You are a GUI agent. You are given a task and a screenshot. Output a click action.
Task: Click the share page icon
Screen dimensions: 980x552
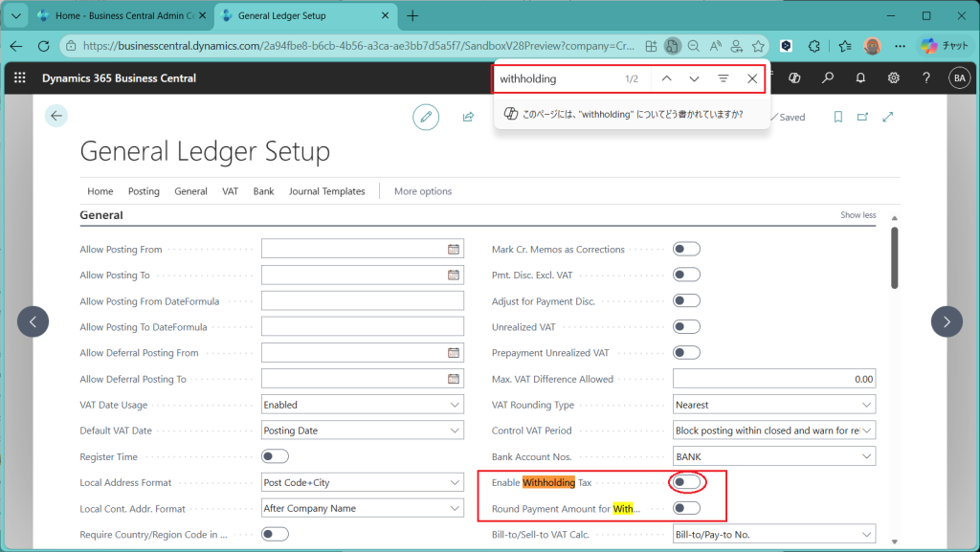pyautogui.click(x=468, y=117)
